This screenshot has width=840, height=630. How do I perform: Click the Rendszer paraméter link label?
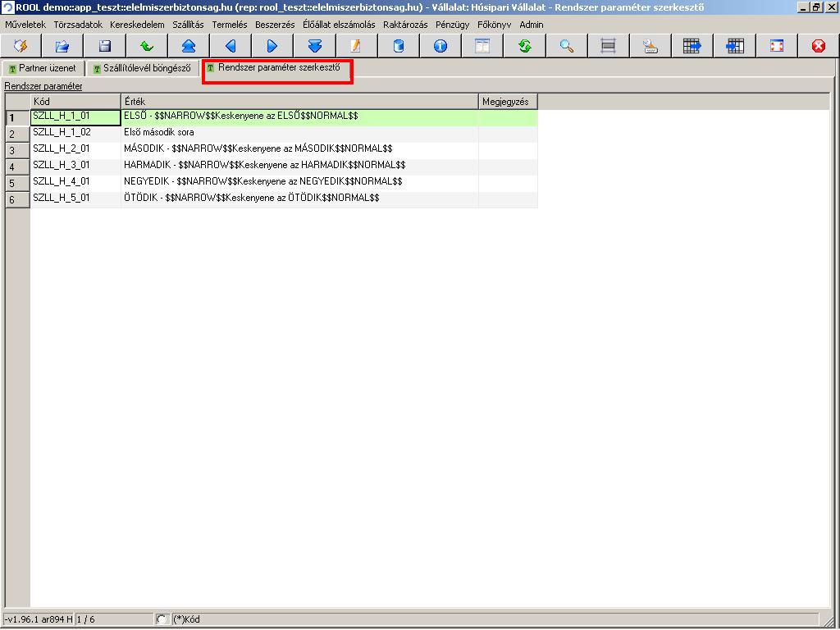(43, 86)
